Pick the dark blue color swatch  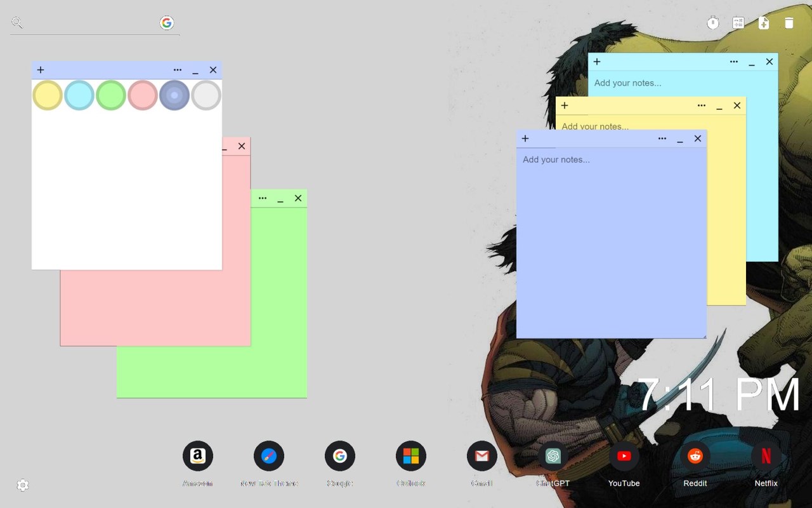click(x=174, y=95)
